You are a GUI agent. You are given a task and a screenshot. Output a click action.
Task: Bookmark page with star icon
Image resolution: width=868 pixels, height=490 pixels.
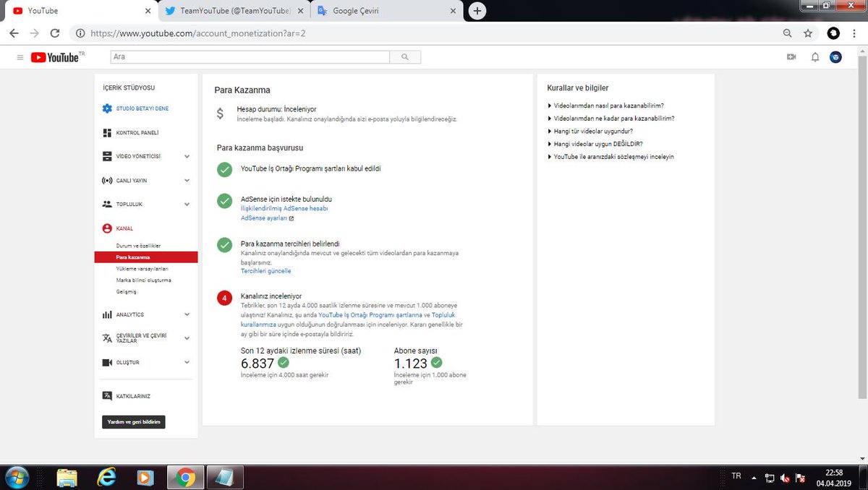808,33
